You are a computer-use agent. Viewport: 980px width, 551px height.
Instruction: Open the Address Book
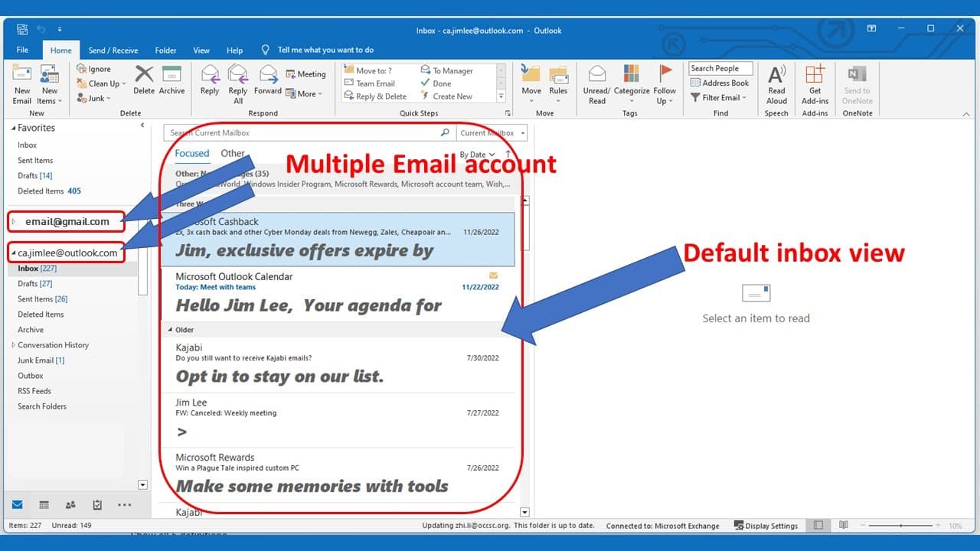[720, 83]
